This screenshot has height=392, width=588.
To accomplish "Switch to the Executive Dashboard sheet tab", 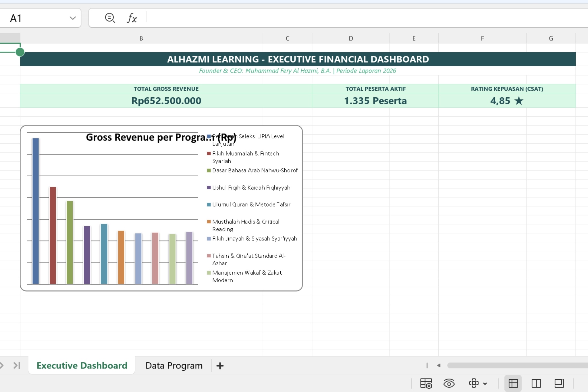I will (82, 365).
